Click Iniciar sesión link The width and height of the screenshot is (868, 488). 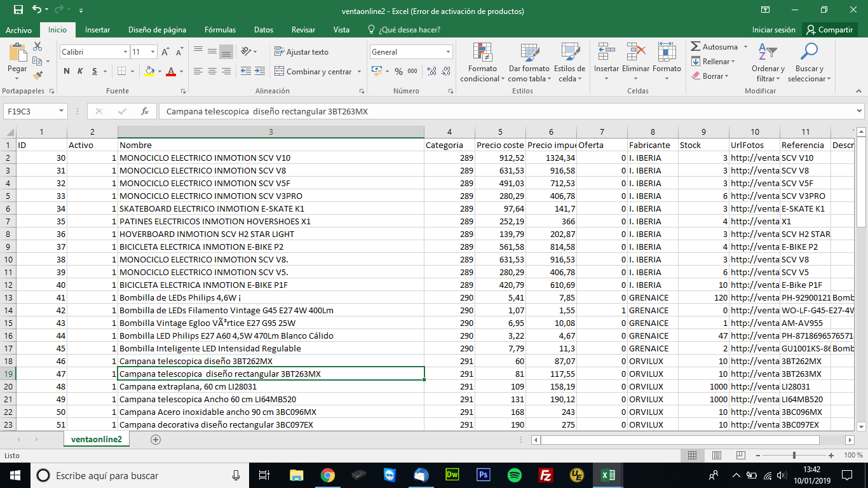click(773, 30)
